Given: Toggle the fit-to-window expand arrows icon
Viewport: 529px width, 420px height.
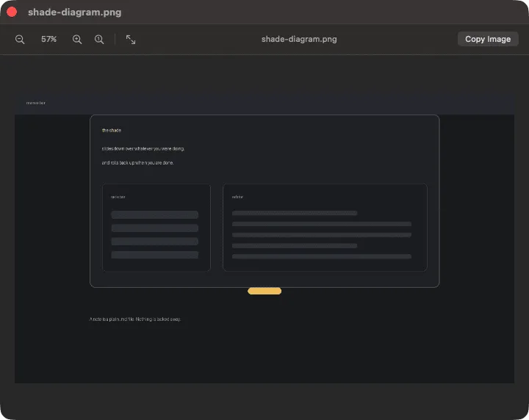Looking at the screenshot, I should point(131,40).
